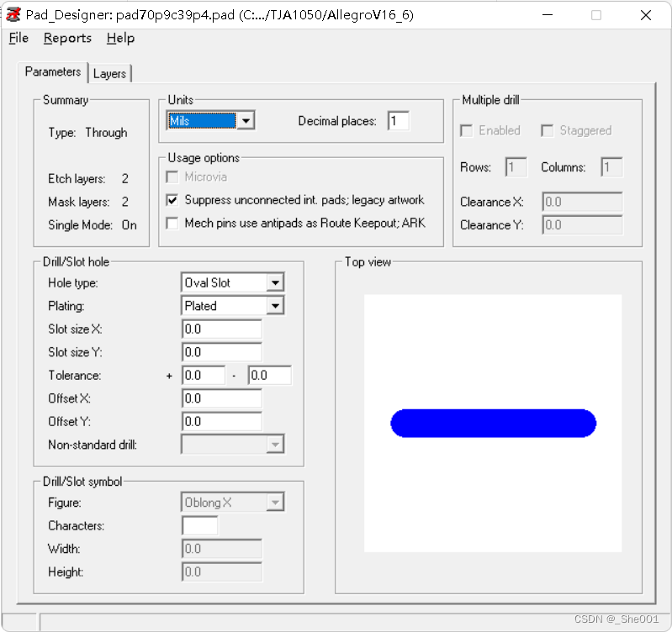
Task: Switch to the Layers tab
Action: pos(110,74)
